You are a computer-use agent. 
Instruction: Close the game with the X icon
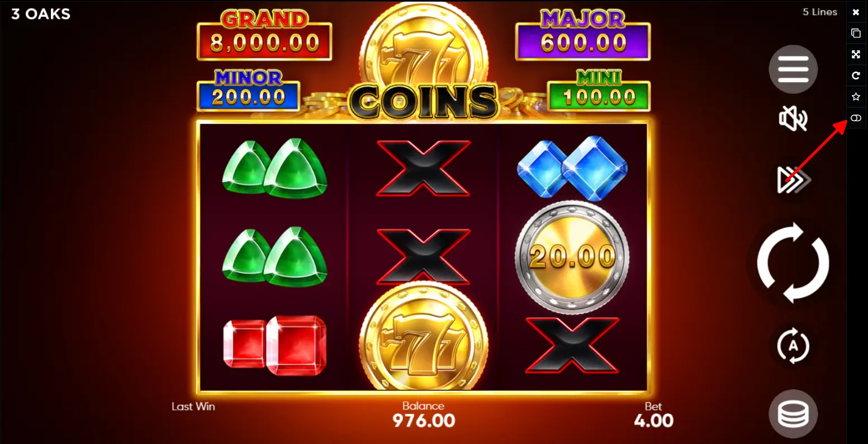point(856,12)
